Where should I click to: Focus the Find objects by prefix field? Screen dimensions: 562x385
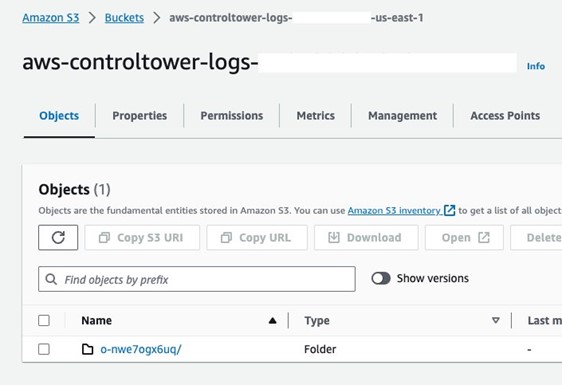[x=197, y=279]
